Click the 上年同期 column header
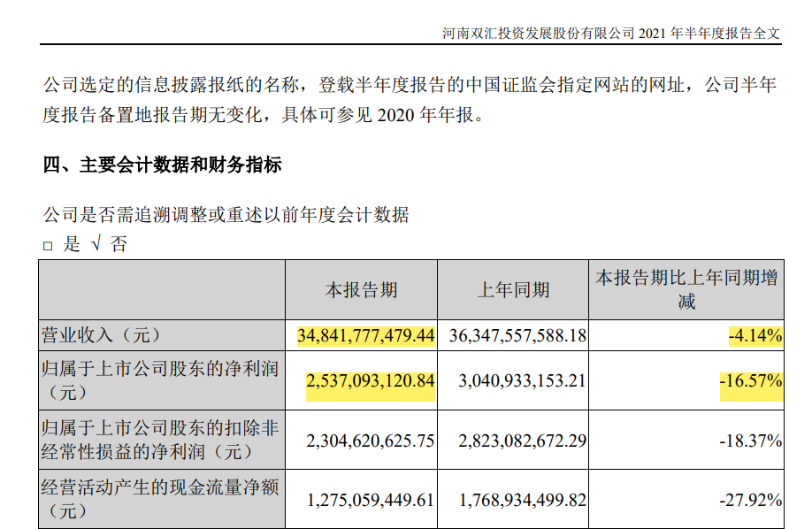Screen dimensions: 812x529 (513, 290)
